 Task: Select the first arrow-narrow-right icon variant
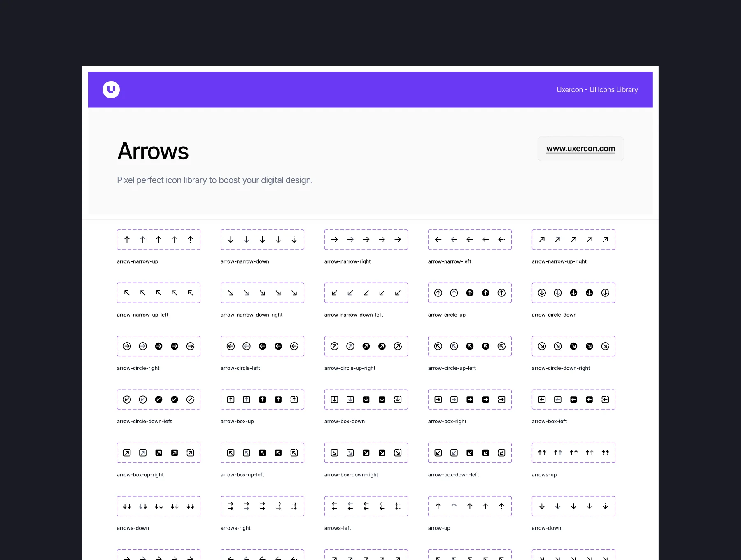point(335,240)
